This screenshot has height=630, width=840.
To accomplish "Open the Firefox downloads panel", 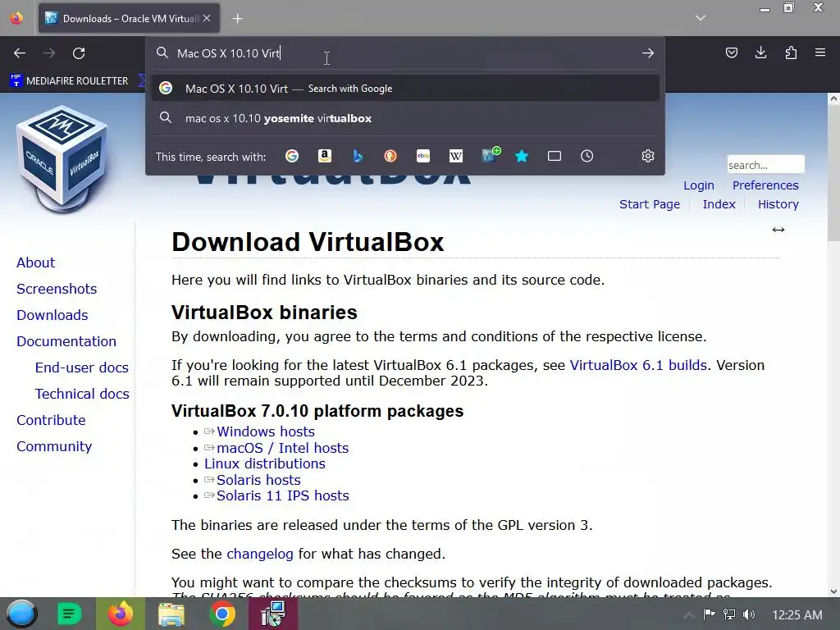I will [760, 52].
